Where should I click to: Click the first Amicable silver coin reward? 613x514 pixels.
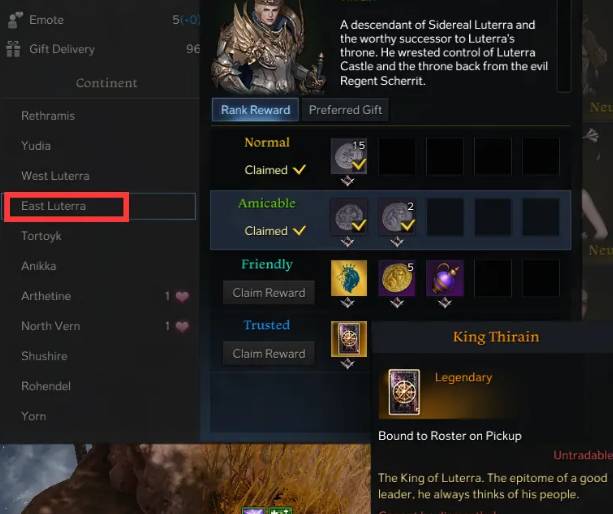(x=348, y=217)
